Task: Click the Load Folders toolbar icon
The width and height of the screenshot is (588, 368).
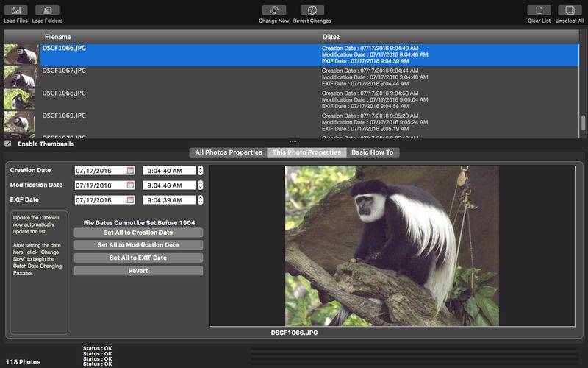Action: click(47, 10)
